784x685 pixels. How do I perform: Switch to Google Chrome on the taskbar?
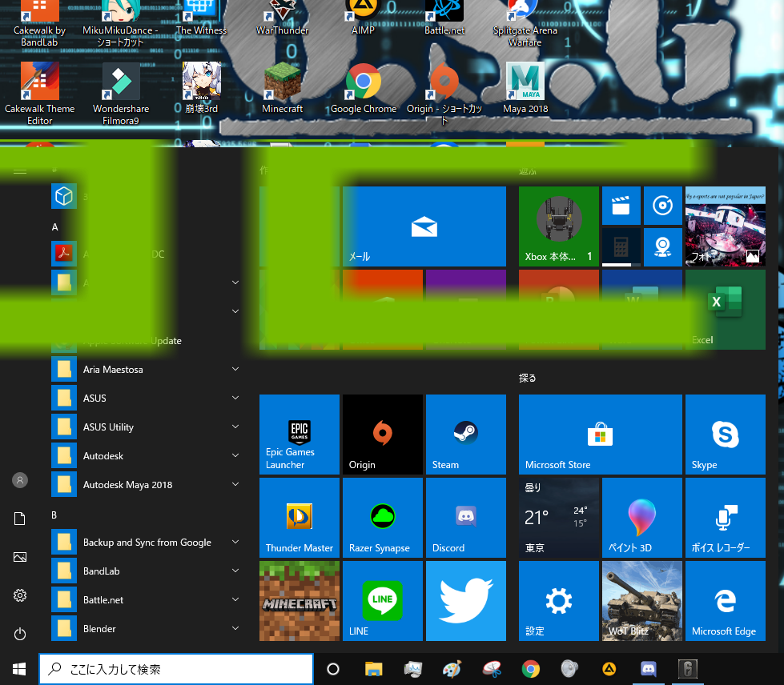click(x=530, y=669)
